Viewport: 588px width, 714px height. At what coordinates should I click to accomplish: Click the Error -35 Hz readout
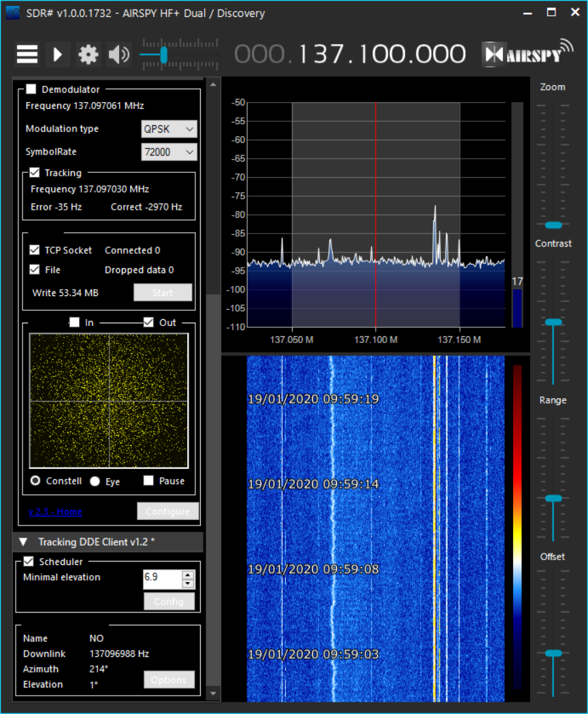[56, 207]
